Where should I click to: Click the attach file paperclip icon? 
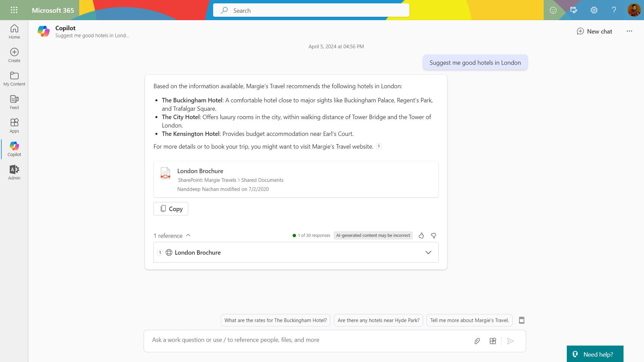coord(477,341)
